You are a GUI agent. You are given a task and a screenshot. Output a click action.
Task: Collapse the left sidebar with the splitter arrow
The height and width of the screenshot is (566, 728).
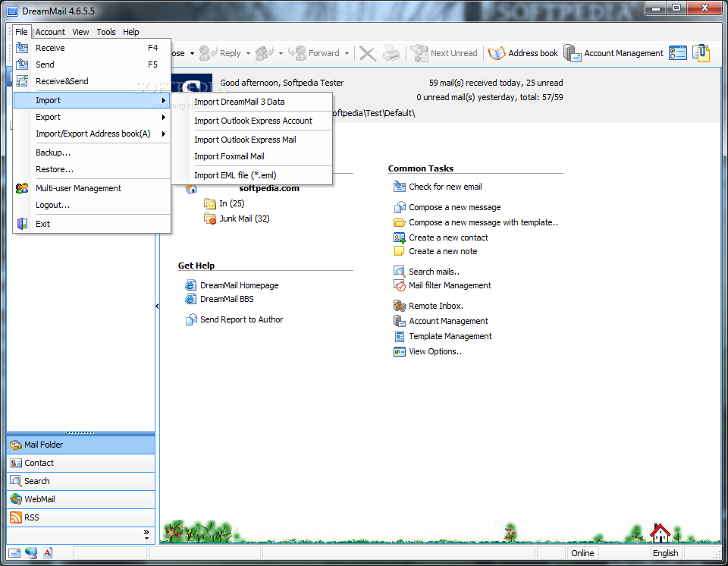(x=157, y=306)
